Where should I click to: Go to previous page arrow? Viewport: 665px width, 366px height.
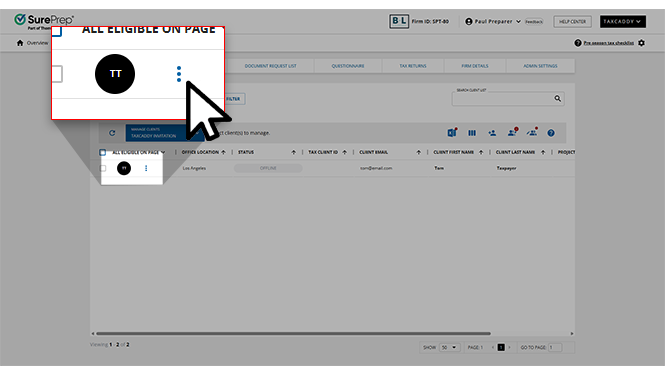pyautogui.click(x=493, y=347)
